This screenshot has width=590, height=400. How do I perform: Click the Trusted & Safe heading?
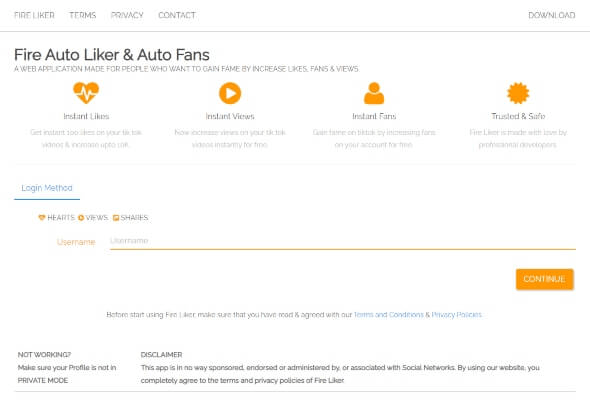518,116
